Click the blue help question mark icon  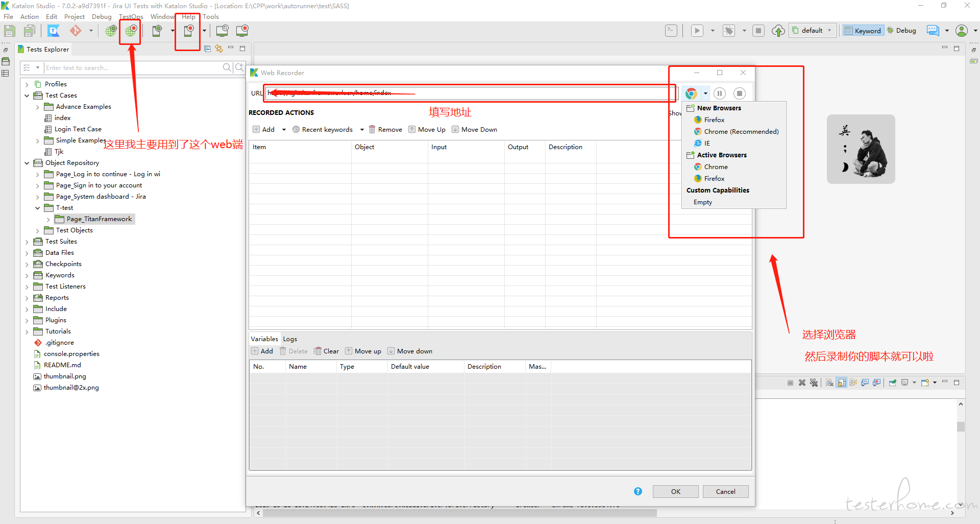coord(638,491)
